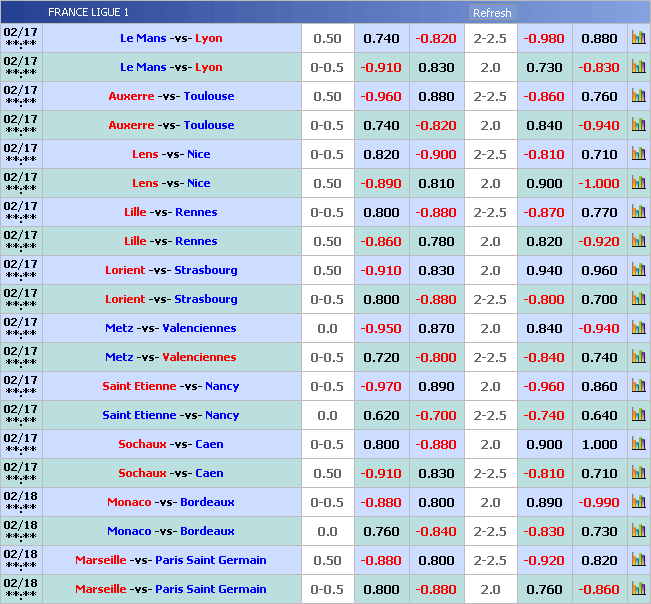This screenshot has width=651, height=604.
Task: Open chart icon for Metz-Valenciennes 0.0 handicap row
Action: click(638, 329)
